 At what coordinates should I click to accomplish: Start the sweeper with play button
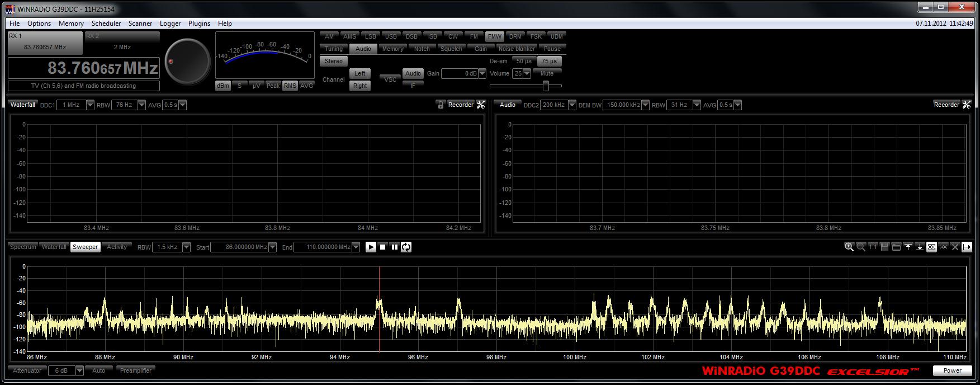[x=371, y=247]
